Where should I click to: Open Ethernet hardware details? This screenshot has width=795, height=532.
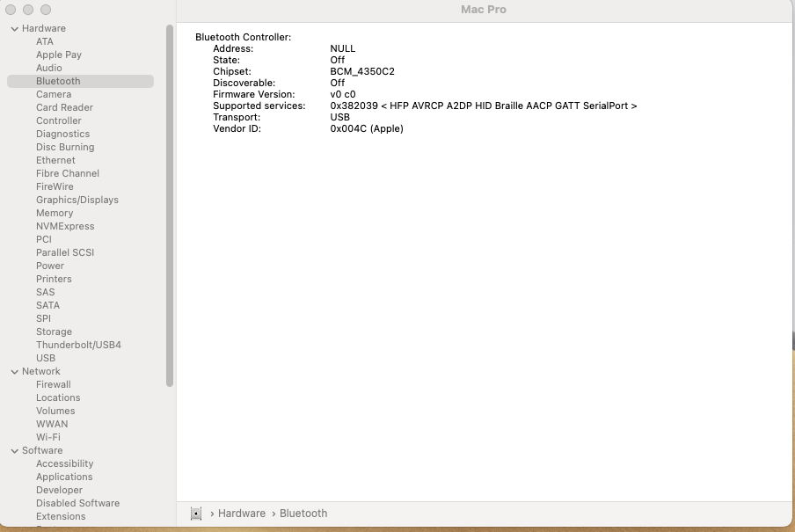pyautogui.click(x=55, y=160)
